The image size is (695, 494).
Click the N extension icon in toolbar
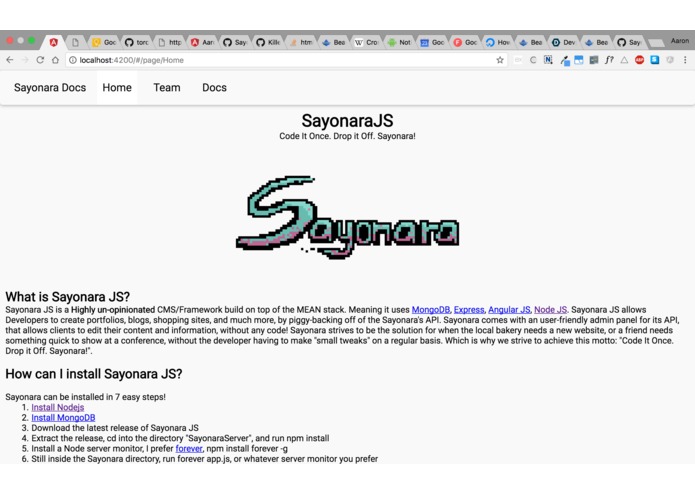tap(548, 60)
